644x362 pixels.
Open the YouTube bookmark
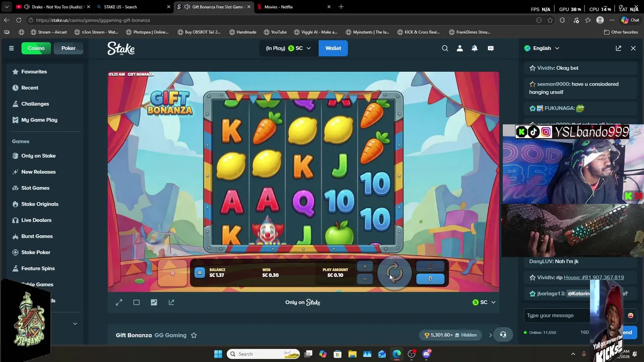(274, 32)
